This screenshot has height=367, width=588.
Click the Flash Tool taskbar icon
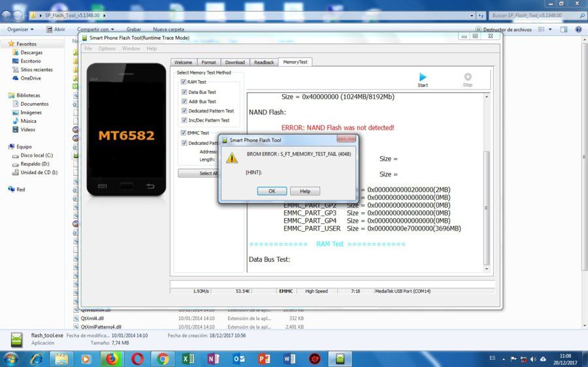[340, 359]
